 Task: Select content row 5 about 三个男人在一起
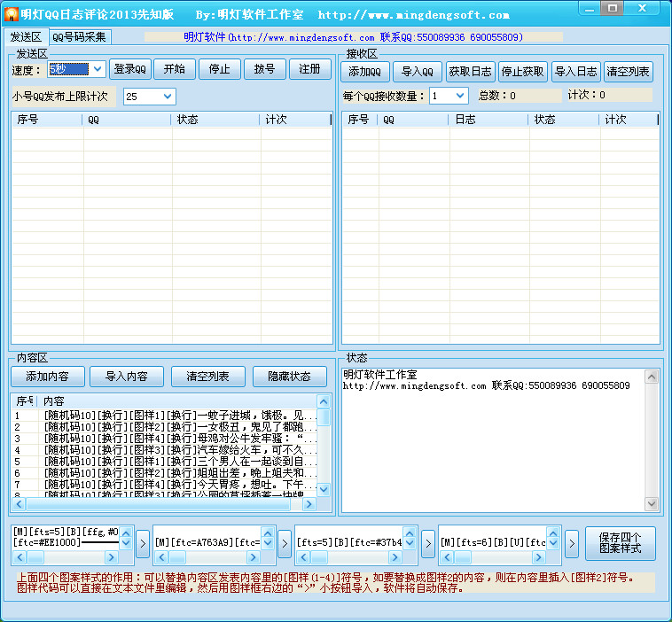coord(165,462)
